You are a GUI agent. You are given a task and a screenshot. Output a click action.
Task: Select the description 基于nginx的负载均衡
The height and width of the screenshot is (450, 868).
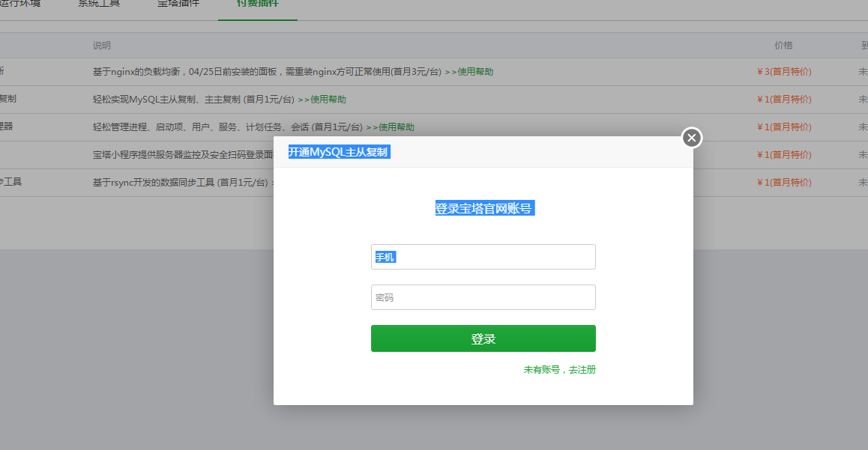267,72
